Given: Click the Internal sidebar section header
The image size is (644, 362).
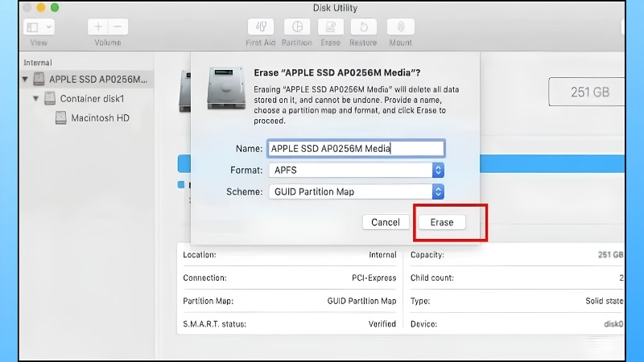Looking at the screenshot, I should coord(38,63).
